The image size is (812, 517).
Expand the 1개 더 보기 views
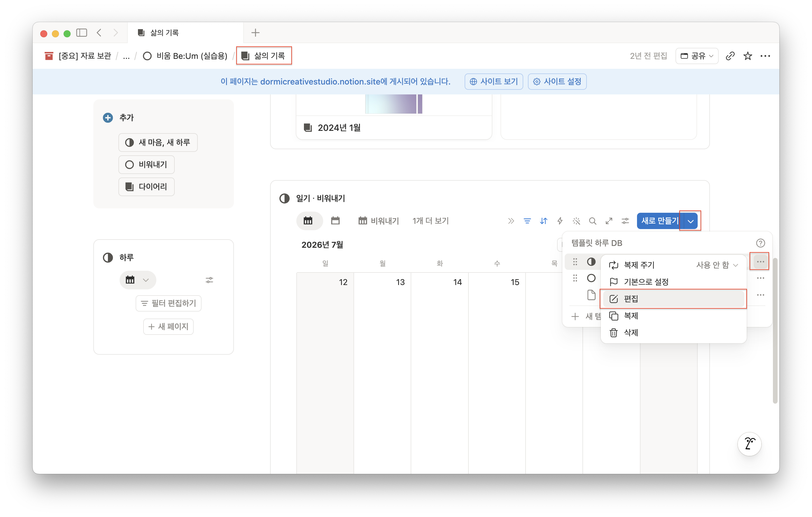[430, 221]
